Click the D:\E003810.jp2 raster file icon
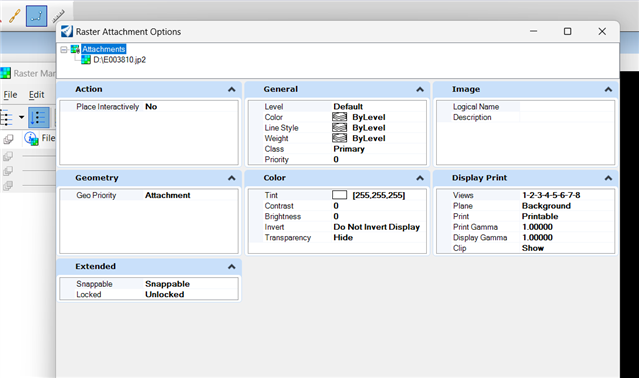The height and width of the screenshot is (378, 639). [86, 60]
